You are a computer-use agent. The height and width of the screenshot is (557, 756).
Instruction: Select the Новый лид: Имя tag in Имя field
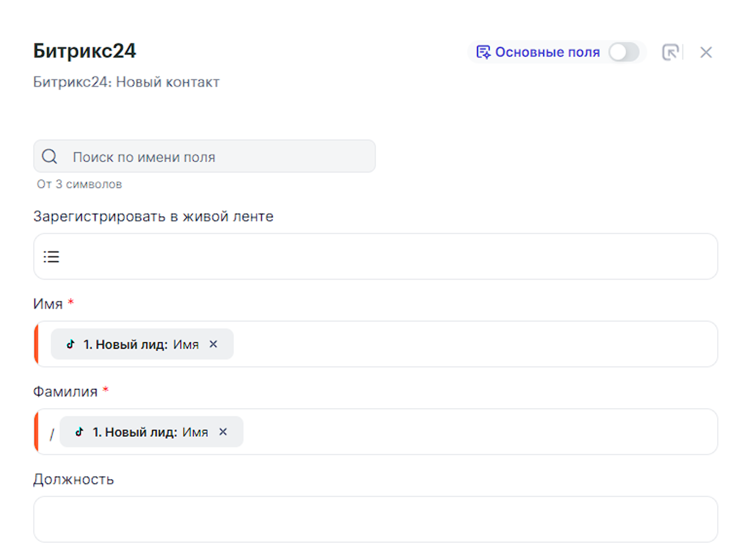coord(142,344)
